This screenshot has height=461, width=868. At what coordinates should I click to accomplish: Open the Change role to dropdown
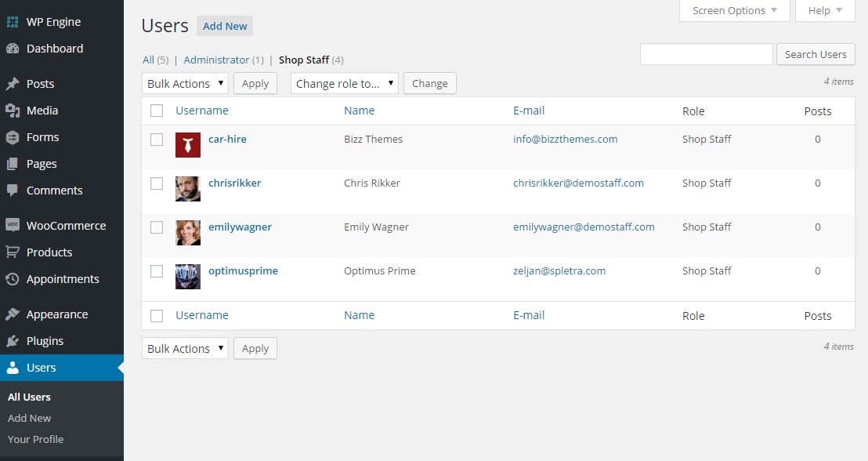pyautogui.click(x=345, y=83)
